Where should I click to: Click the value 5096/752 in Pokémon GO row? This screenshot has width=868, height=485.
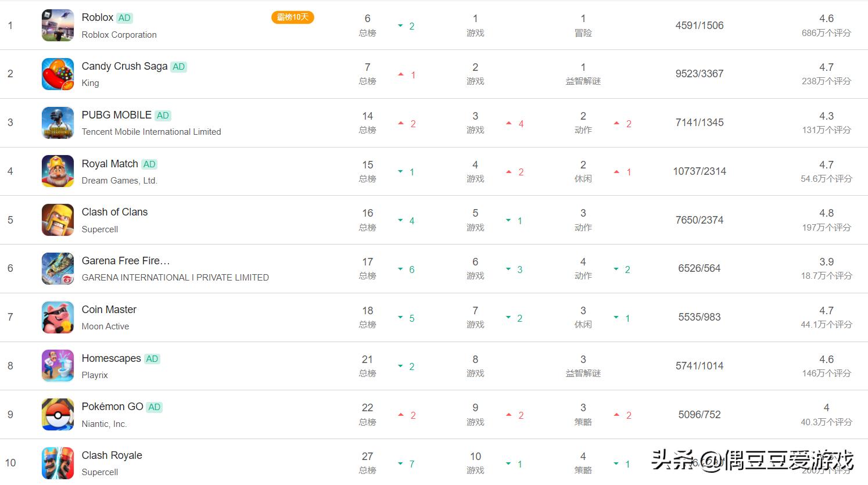[700, 415]
